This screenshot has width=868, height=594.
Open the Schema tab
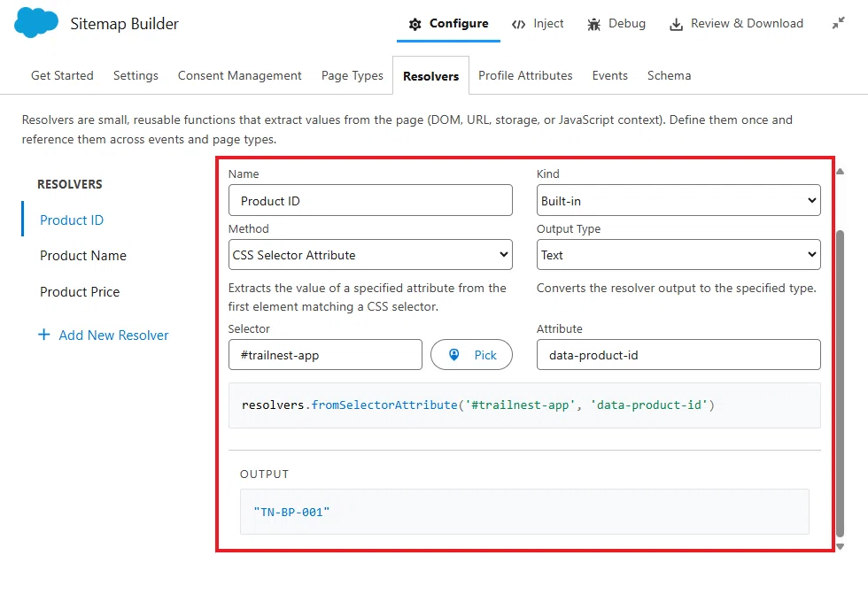(670, 75)
